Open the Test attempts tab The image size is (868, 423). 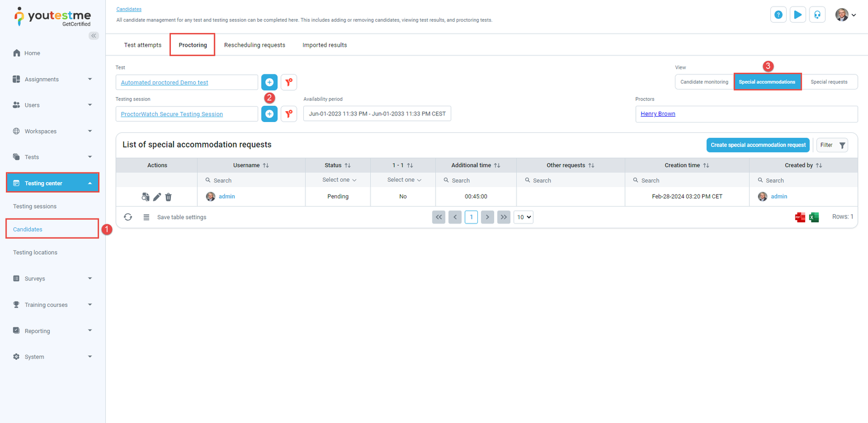point(143,45)
